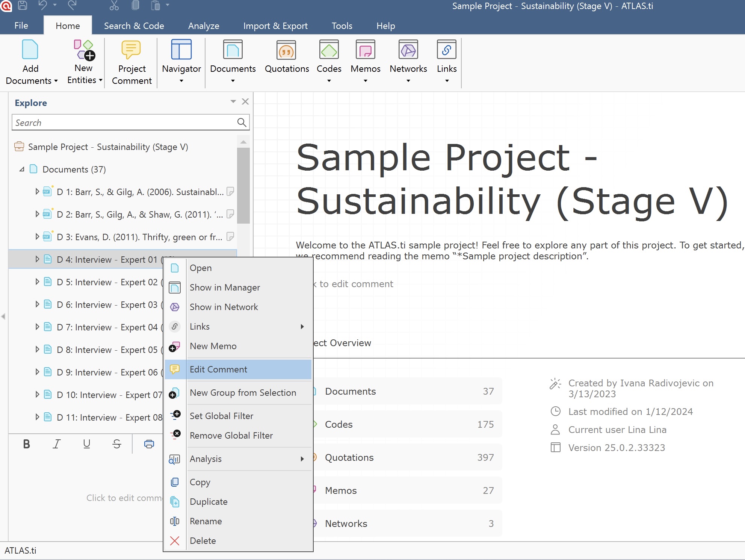Select Edit Comment in context menu
The image size is (745, 560).
click(218, 369)
